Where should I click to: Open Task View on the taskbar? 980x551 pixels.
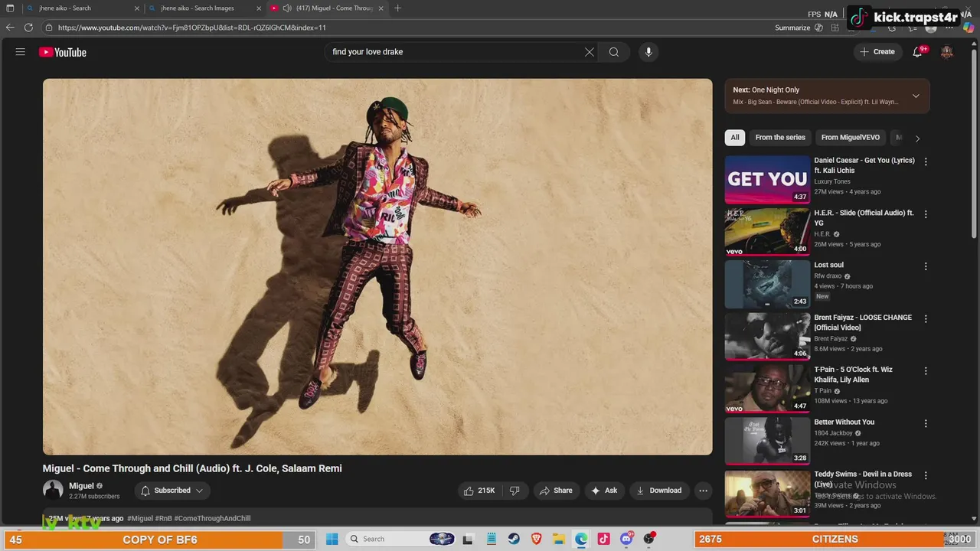click(x=468, y=539)
